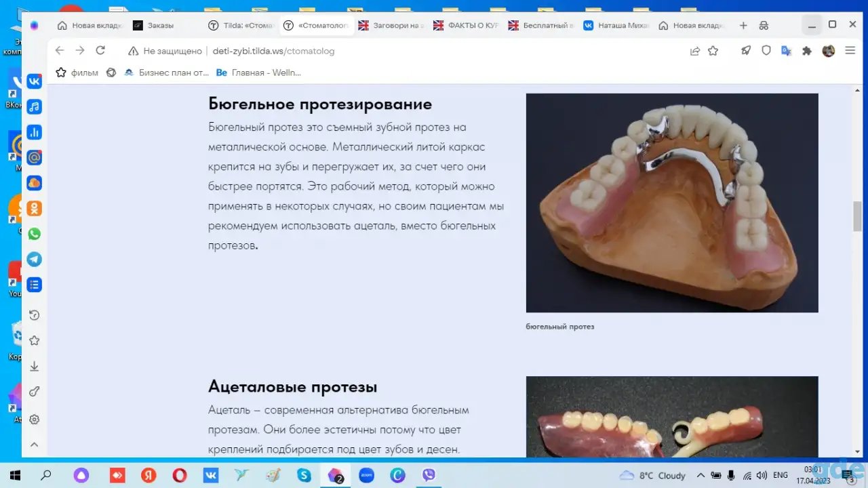Click the acetal dentures photo
This screenshot has height=488, width=868.
click(672, 417)
